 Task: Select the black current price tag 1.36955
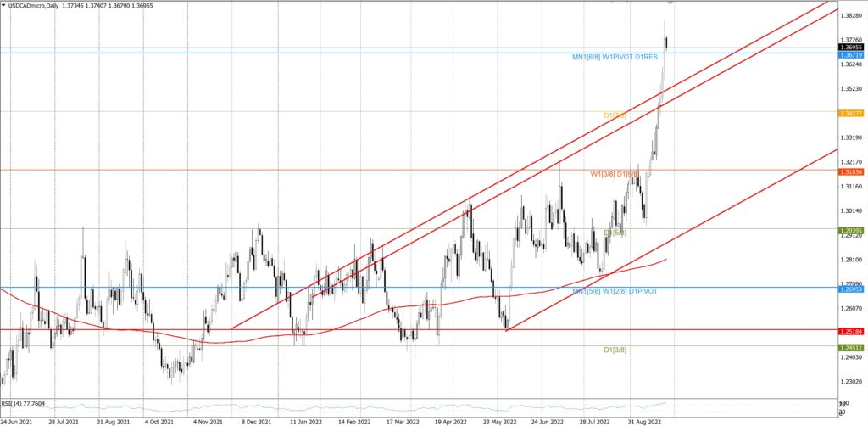850,48
